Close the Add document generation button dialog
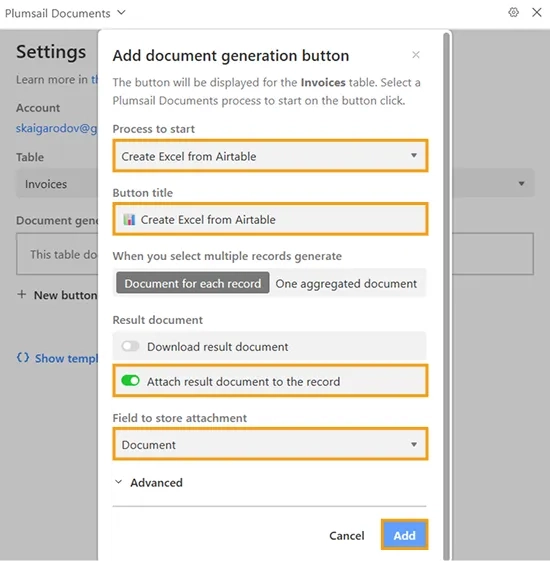The width and height of the screenshot is (550, 561). (415, 55)
